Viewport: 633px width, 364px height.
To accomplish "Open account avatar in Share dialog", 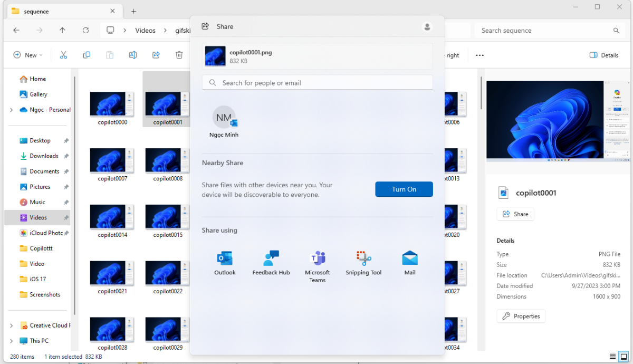I will pyautogui.click(x=427, y=27).
